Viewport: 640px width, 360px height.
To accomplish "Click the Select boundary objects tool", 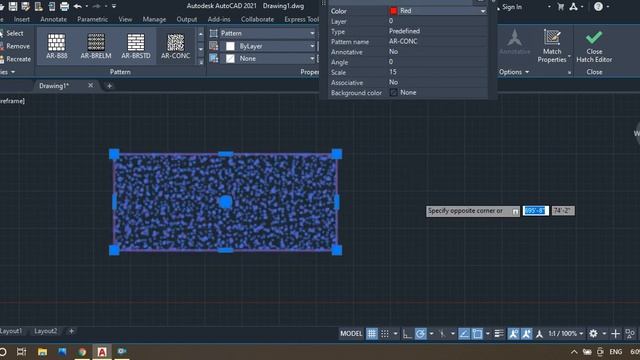I will [x=12, y=33].
